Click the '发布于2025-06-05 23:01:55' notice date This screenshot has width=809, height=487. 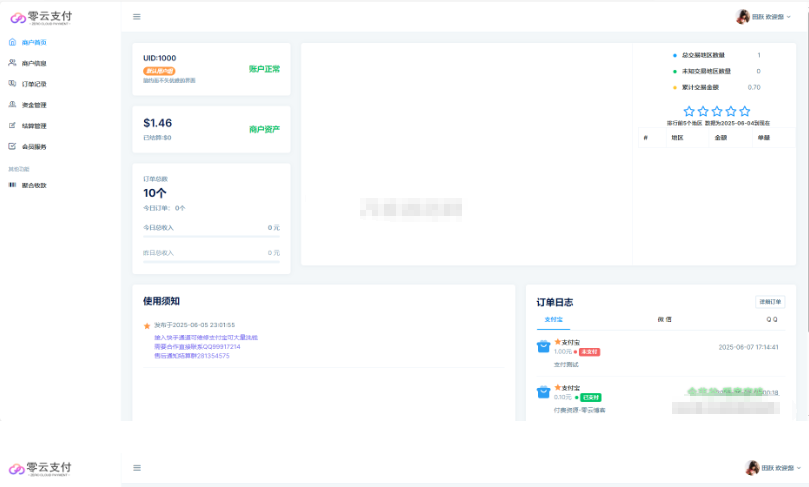pyautogui.click(x=195, y=325)
